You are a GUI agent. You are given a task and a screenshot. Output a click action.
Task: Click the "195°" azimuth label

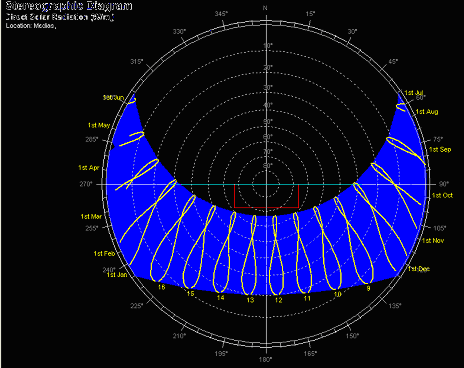[221, 353]
